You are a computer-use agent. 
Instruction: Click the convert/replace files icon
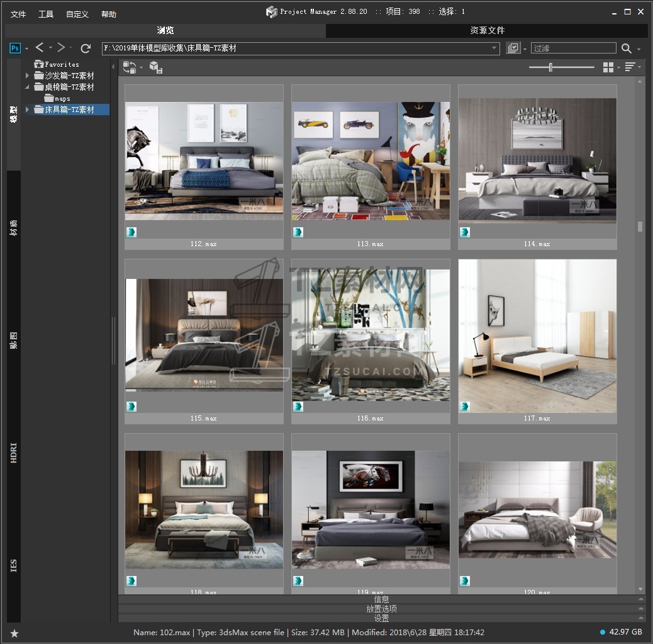(x=130, y=67)
